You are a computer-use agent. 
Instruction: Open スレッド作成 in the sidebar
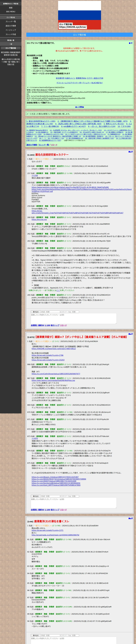tap(11, 34)
